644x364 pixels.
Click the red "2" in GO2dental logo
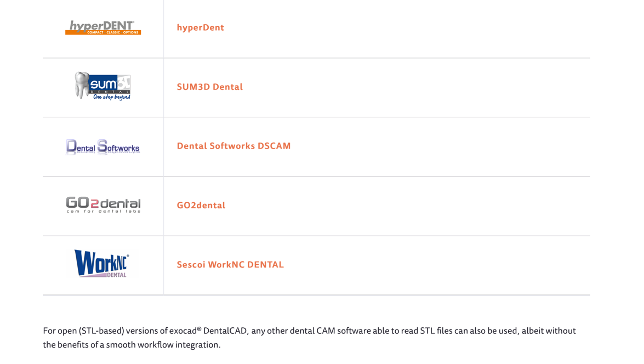(94, 203)
